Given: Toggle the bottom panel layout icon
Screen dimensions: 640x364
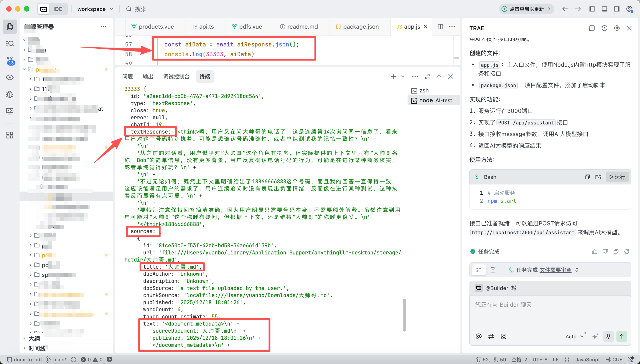Looking at the screenshot, I should pyautogui.click(x=604, y=9).
